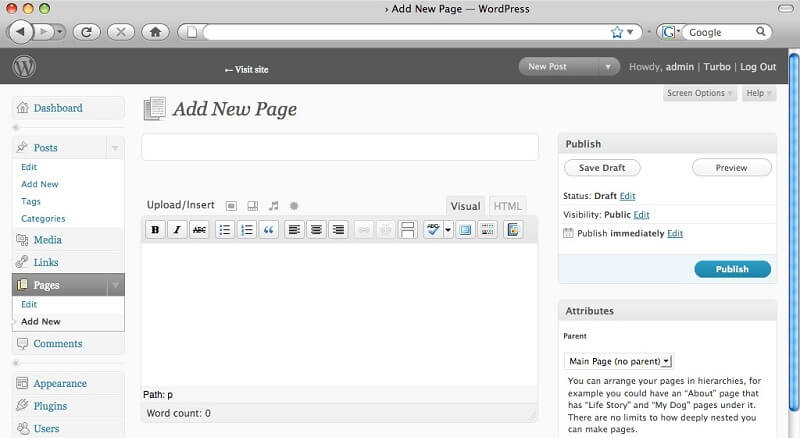Center-align text in the editor

pyautogui.click(x=316, y=230)
